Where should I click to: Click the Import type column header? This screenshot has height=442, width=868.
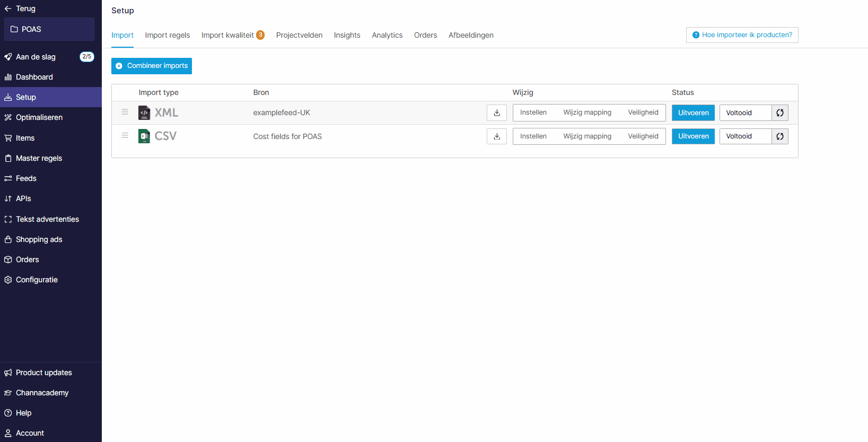pyautogui.click(x=159, y=92)
